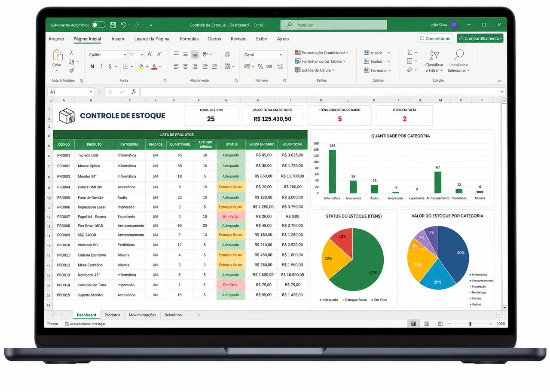Click the AutoSum sigma icon

pyautogui.click(x=409, y=52)
